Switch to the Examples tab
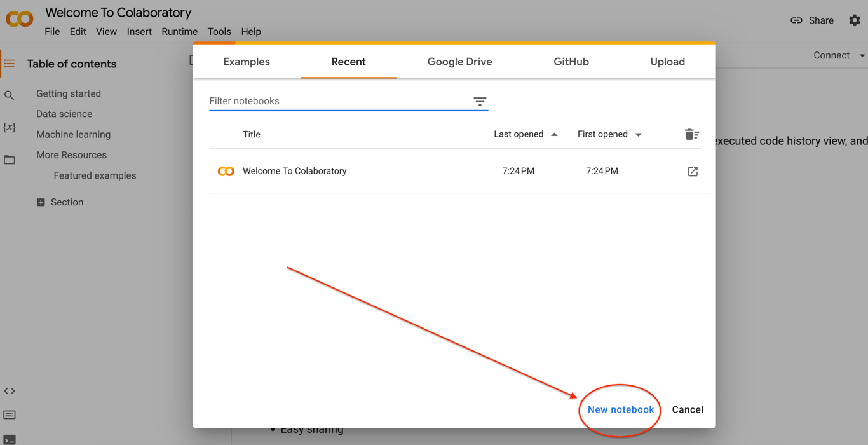Screen dimensions: 868x445 tap(247, 62)
